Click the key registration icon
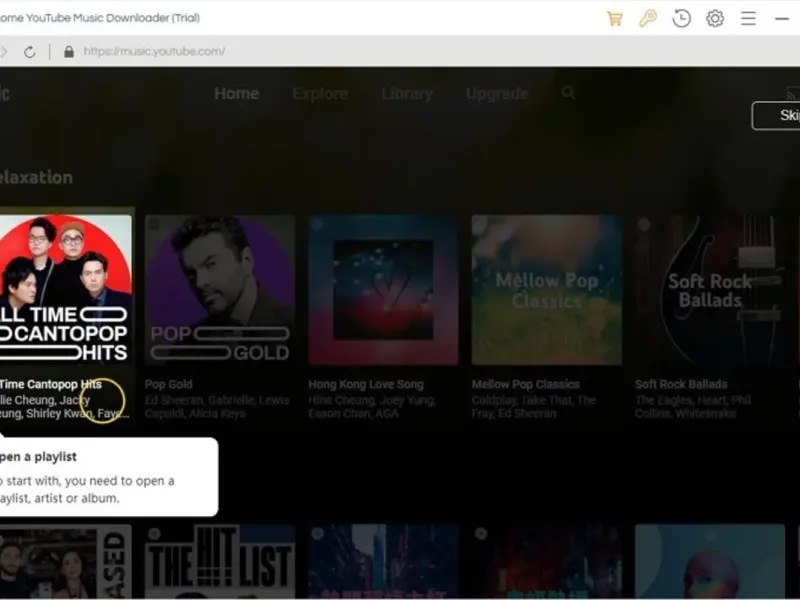The height and width of the screenshot is (600, 800). tap(648, 18)
